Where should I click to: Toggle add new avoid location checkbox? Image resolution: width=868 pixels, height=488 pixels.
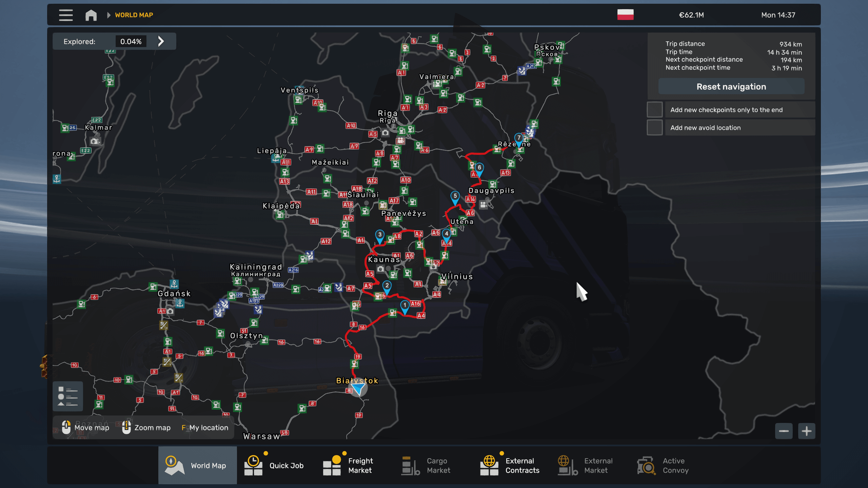pyautogui.click(x=654, y=127)
